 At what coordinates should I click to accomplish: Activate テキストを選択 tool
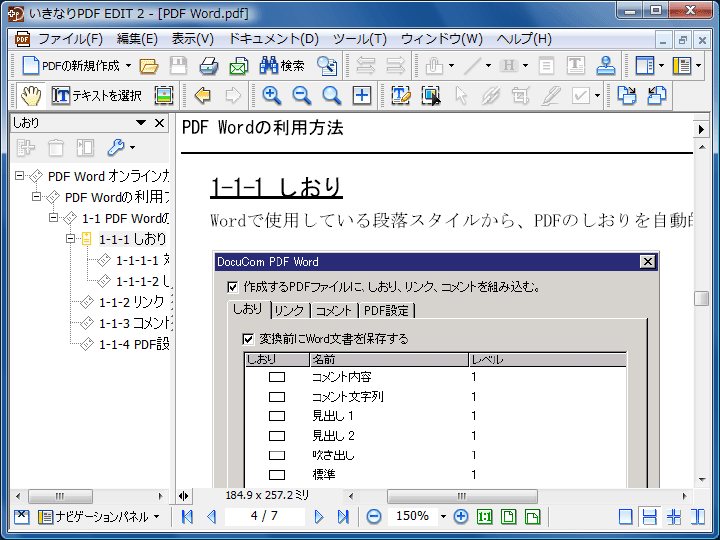point(96,96)
